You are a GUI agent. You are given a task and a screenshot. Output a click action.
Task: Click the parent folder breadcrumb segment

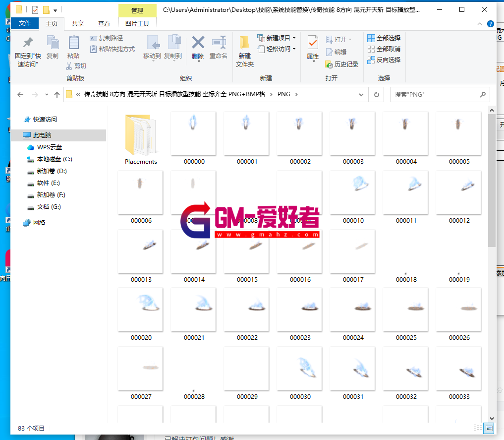click(x=174, y=94)
